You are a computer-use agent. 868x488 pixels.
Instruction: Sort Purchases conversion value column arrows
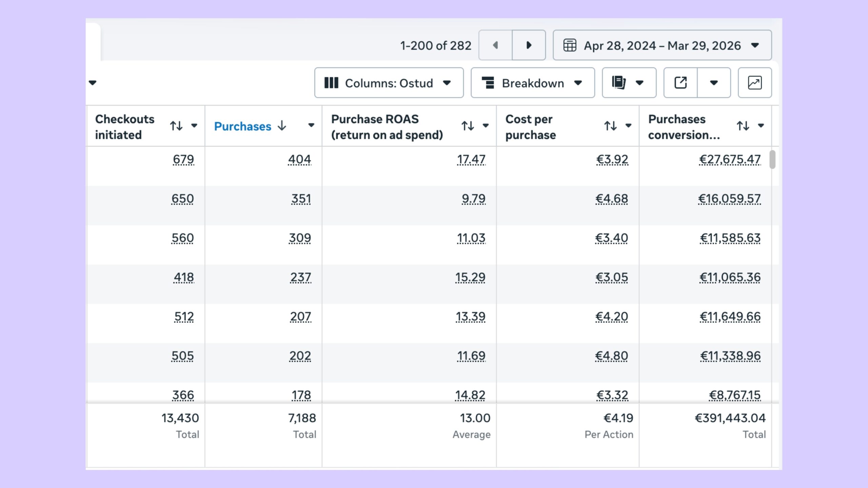(743, 126)
